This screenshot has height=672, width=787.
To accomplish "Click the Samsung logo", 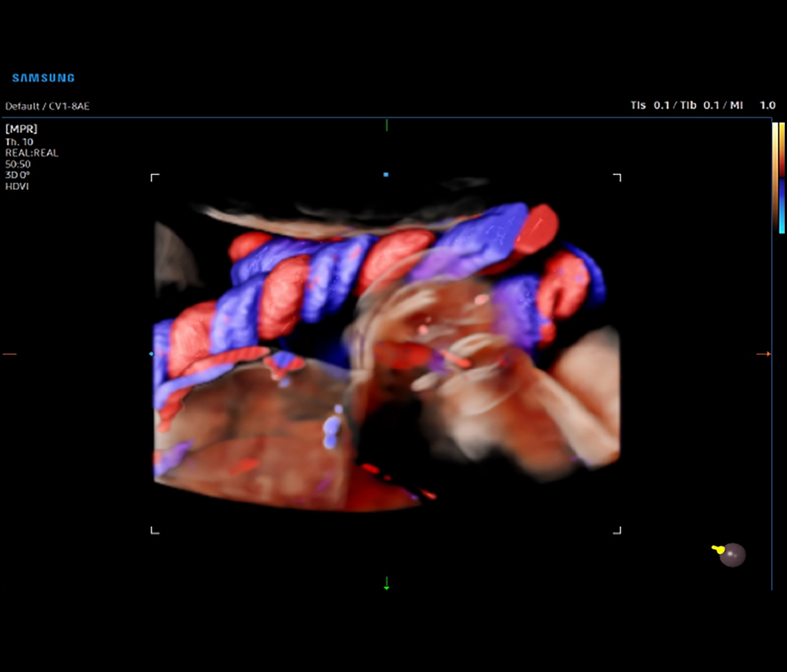I will coord(43,78).
